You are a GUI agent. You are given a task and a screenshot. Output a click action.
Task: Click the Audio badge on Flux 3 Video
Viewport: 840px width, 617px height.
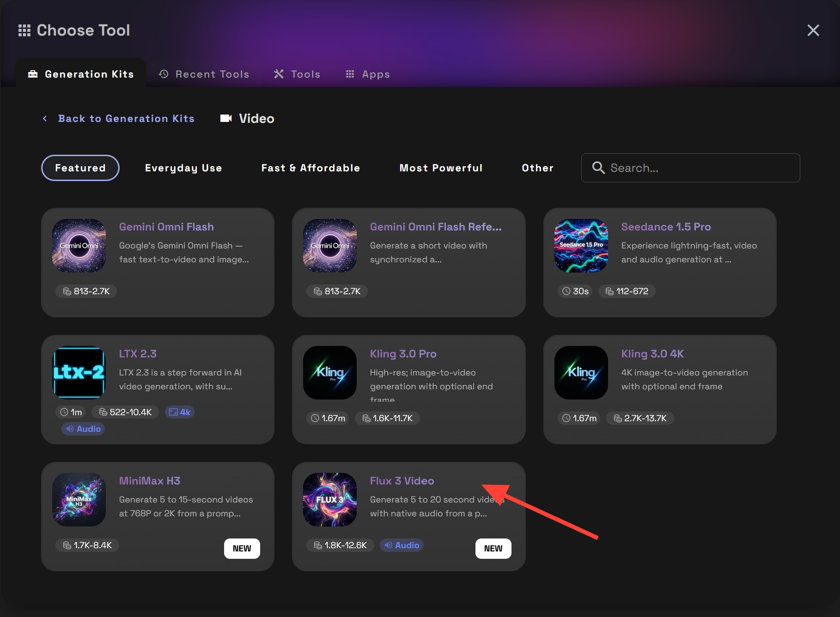(402, 545)
